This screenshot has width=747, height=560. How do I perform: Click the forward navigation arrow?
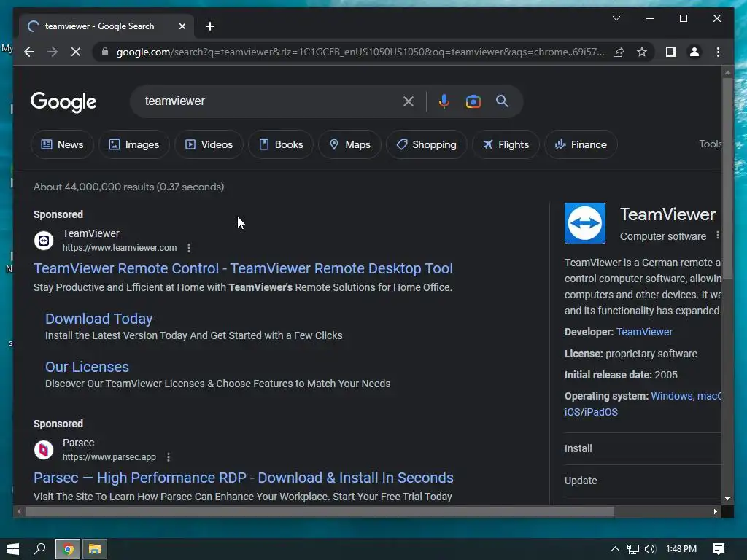(x=53, y=52)
